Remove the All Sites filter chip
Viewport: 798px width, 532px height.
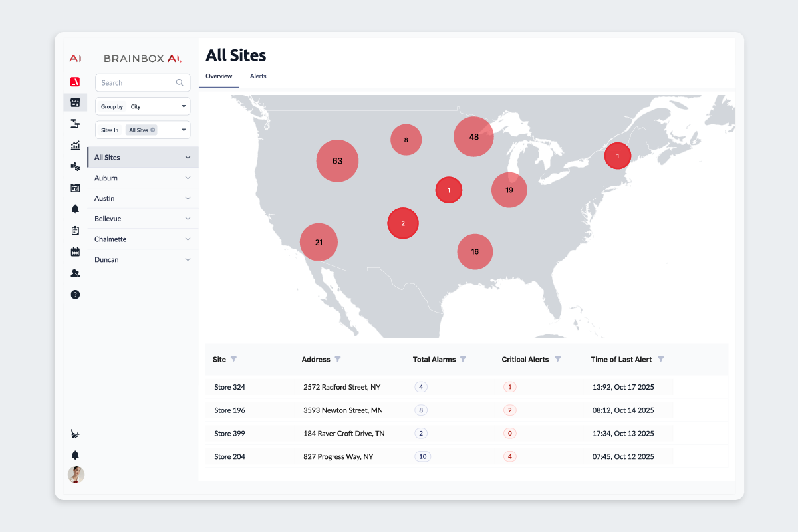coord(152,130)
